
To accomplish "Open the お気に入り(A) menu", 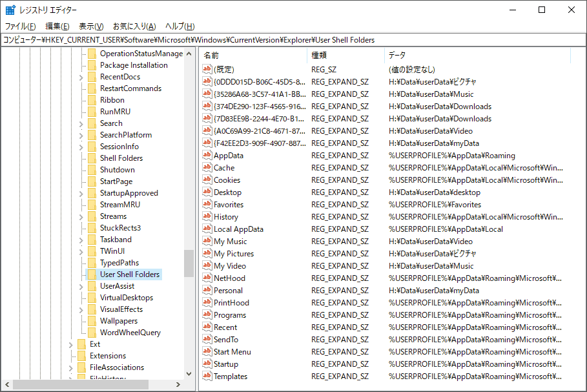I will click(134, 26).
